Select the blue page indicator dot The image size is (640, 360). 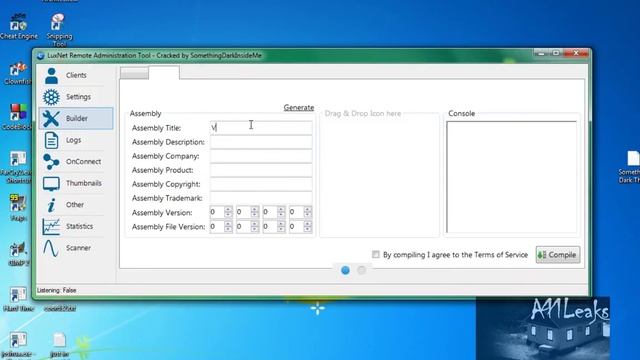coord(345,270)
